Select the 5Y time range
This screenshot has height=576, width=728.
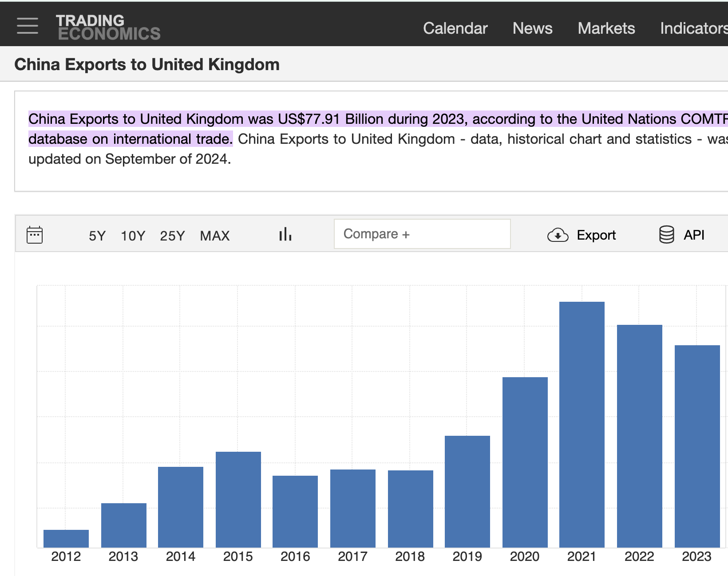pyautogui.click(x=97, y=236)
